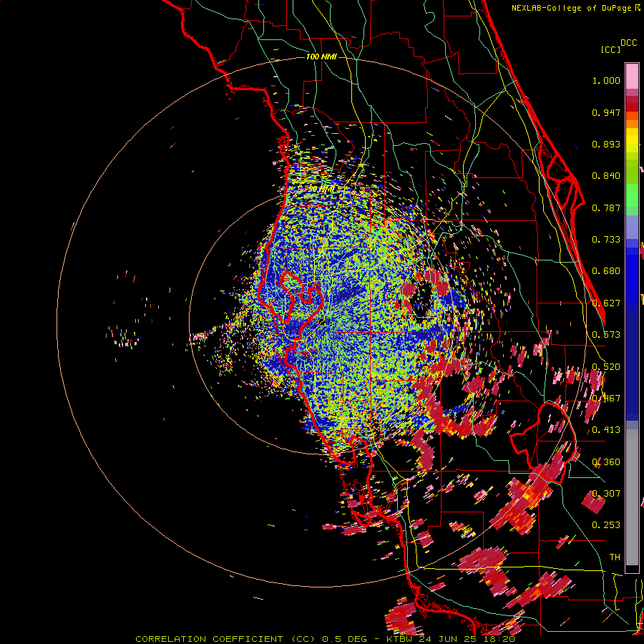Click the TH threshold label
This screenshot has width=644, height=644.
pos(615,557)
